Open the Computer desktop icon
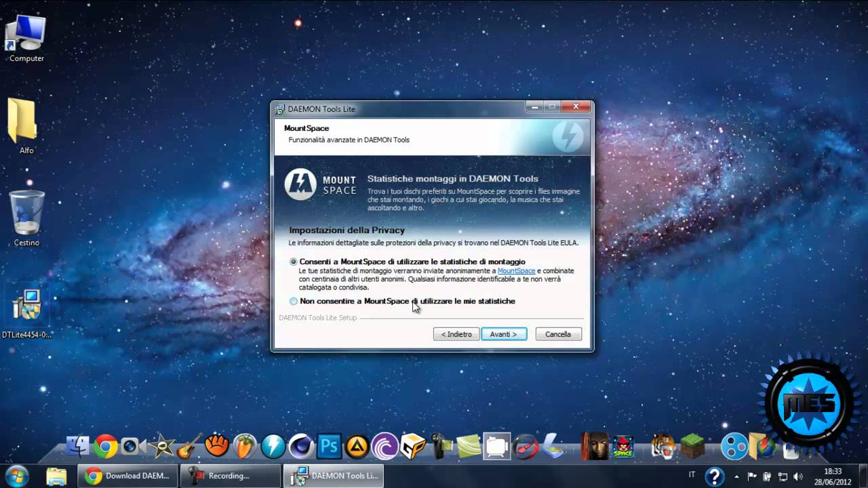 click(26, 39)
